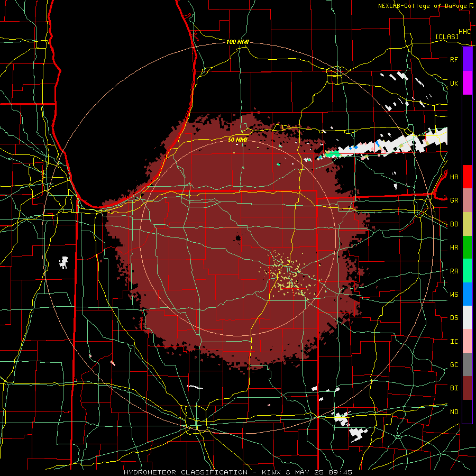Click the black radar site dot
This screenshot has width=476, height=476.
tap(238, 237)
